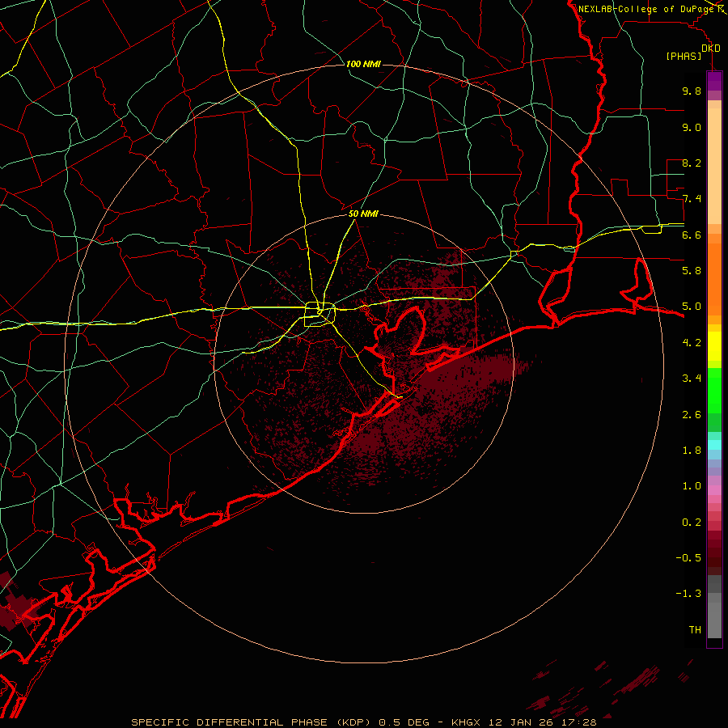Select the bright green segment of color bar
Image resolution: width=728 pixels, height=728 pixels.
[x=714, y=391]
